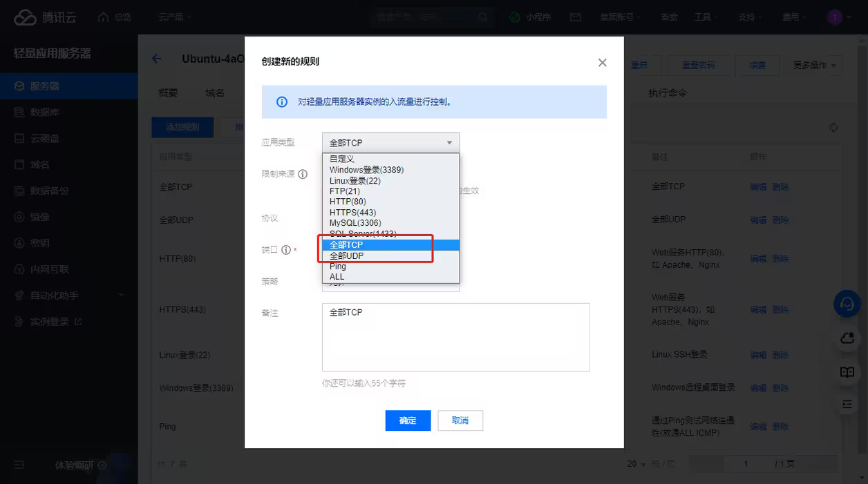Screen dimensions: 868x484
Task: Click into the 备注 text area
Action: (455, 337)
